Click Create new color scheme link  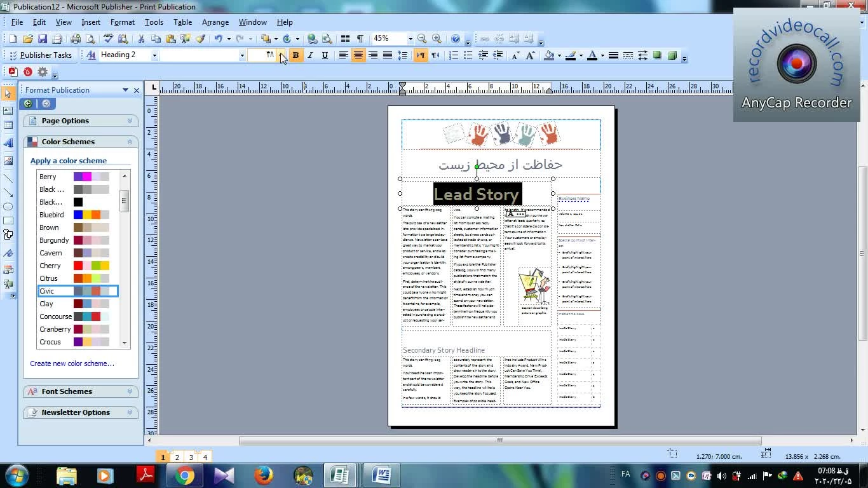click(72, 363)
